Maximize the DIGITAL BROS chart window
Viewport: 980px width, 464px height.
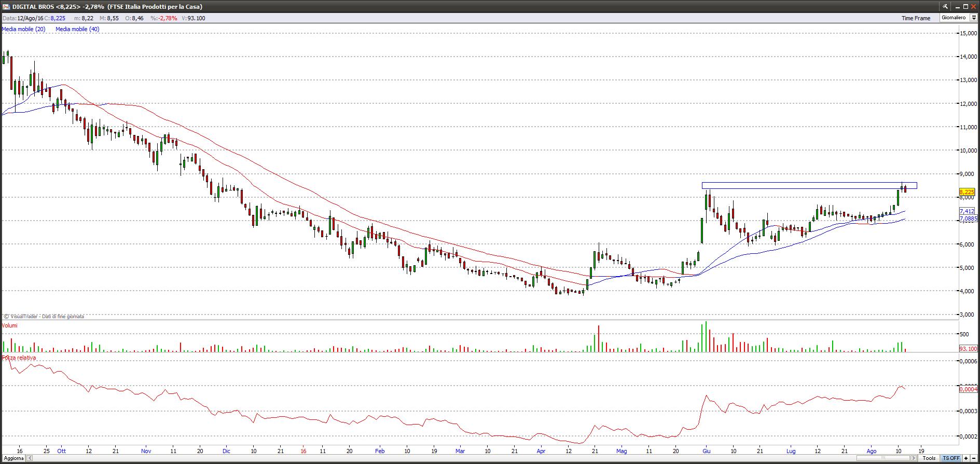[965, 7]
